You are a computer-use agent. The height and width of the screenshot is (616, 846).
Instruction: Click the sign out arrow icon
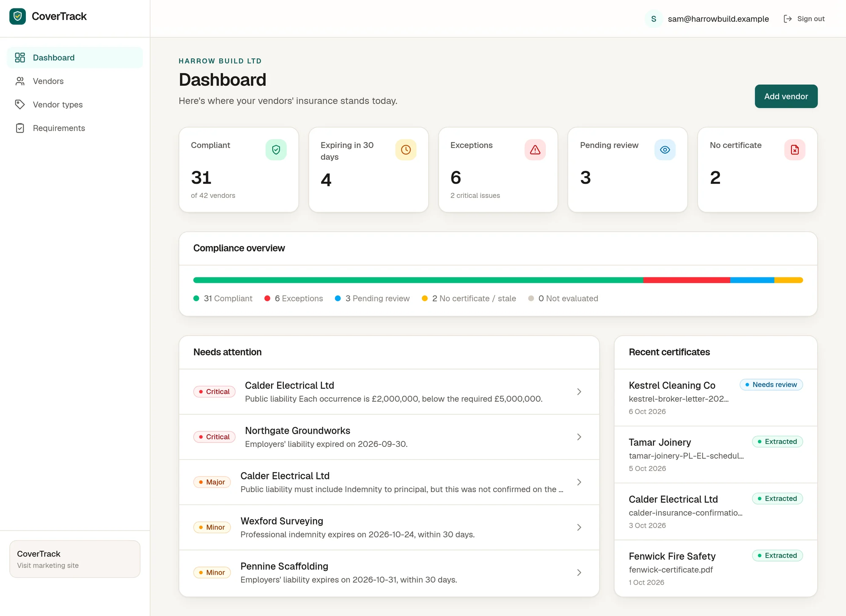point(788,19)
